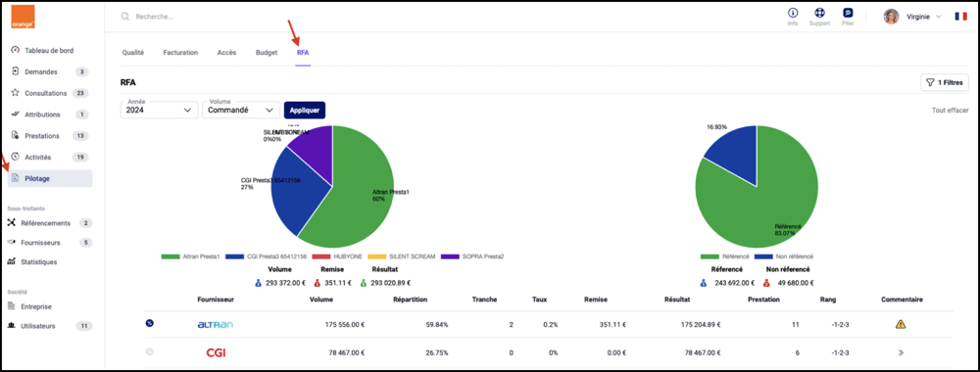Open Tableau de bord in sidebar
The width and height of the screenshot is (980, 372).
point(50,51)
